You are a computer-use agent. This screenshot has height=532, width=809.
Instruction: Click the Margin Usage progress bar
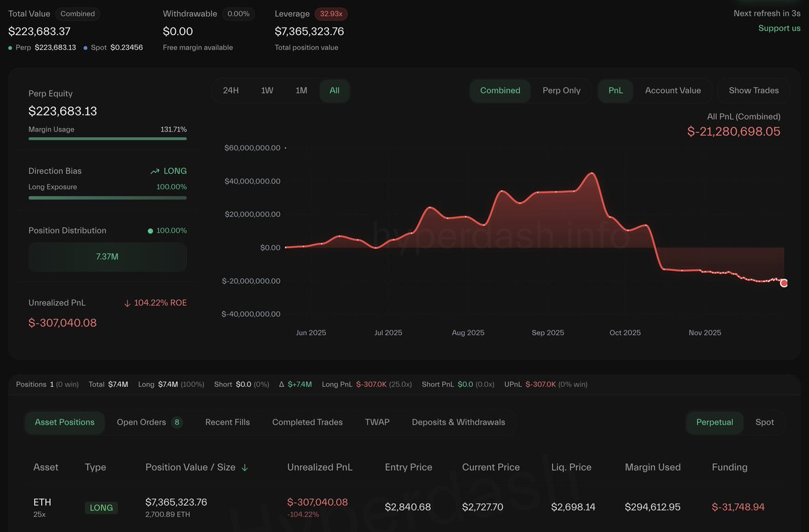point(107,138)
